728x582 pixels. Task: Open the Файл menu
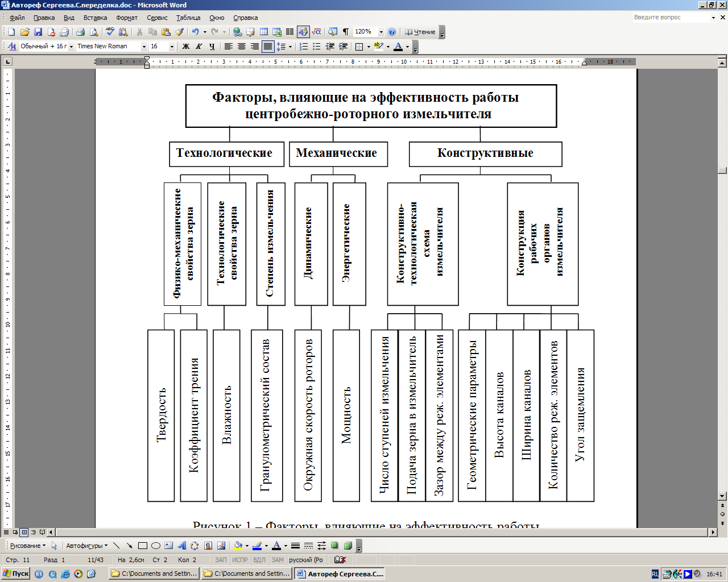17,18
